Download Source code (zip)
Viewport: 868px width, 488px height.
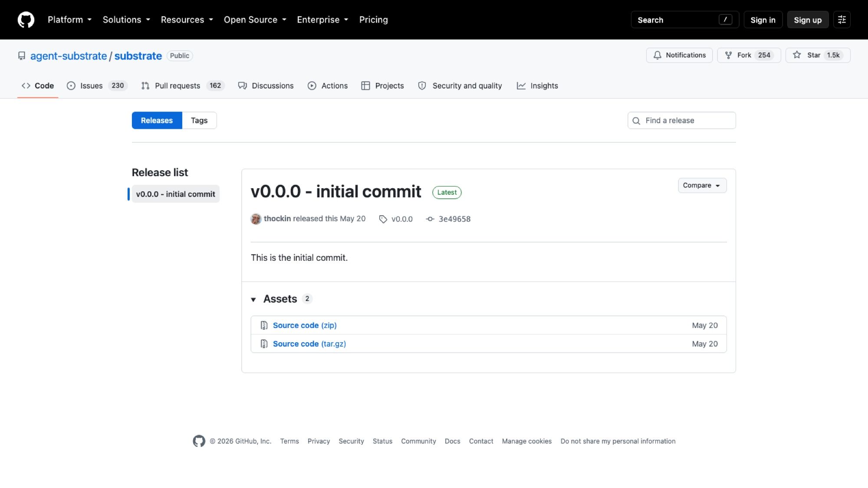point(305,325)
